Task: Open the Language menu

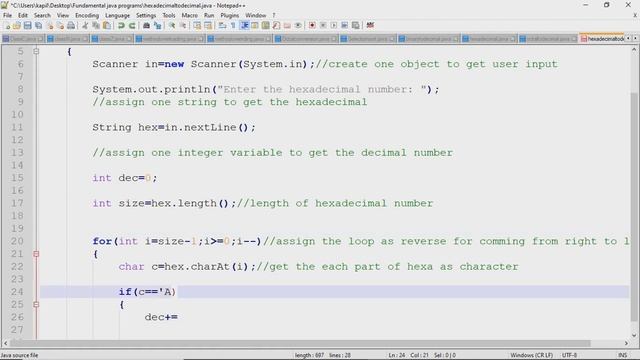Action: (118, 16)
